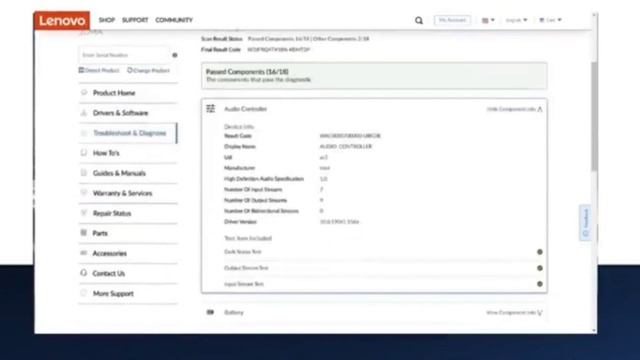640x360 pixels.
Task: Click the Repair Status icon
Action: tap(84, 213)
